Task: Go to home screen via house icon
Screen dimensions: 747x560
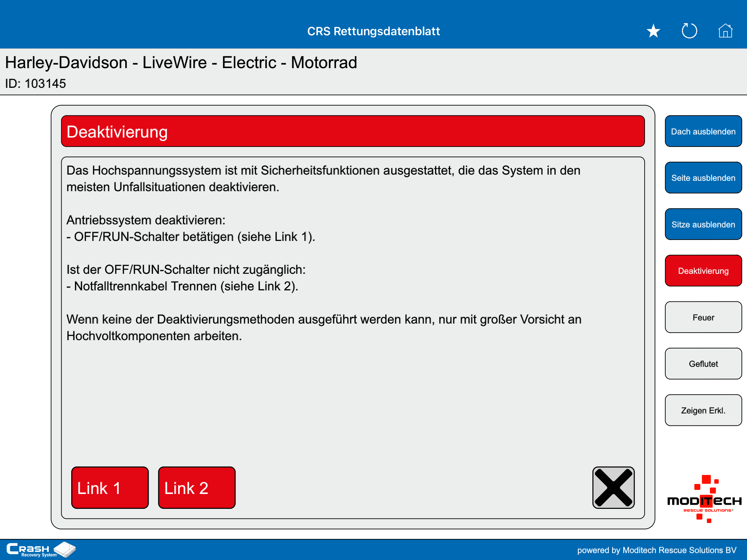Action: (725, 31)
